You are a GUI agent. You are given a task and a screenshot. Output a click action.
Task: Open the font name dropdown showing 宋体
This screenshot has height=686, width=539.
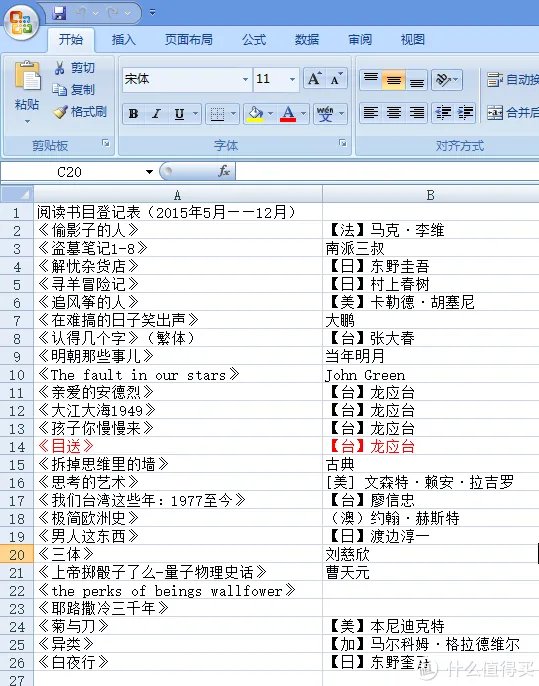tap(245, 80)
